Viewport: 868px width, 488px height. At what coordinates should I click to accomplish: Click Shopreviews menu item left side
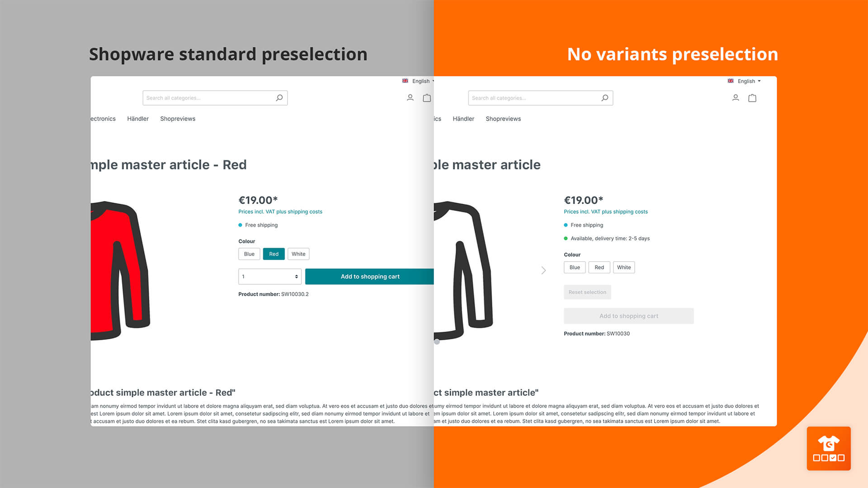coord(178,118)
